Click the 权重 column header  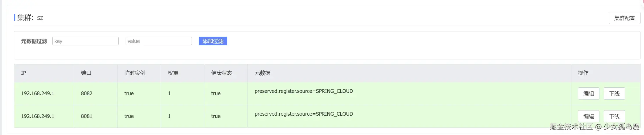(x=173, y=73)
